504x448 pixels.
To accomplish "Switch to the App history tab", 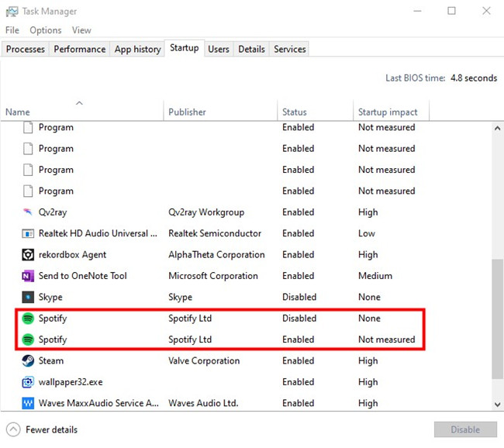I will [137, 49].
